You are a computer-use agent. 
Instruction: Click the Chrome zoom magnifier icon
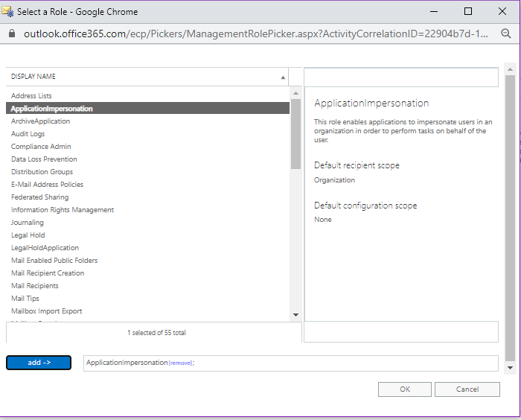coord(505,34)
